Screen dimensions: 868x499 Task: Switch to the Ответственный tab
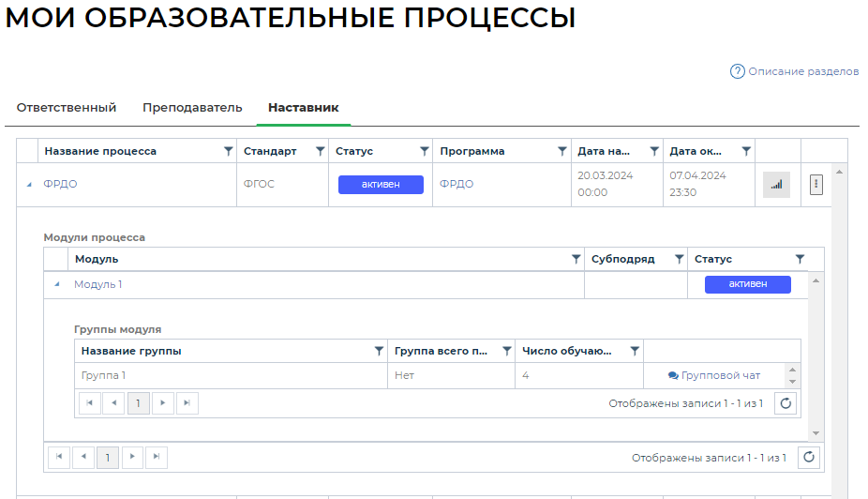click(67, 108)
